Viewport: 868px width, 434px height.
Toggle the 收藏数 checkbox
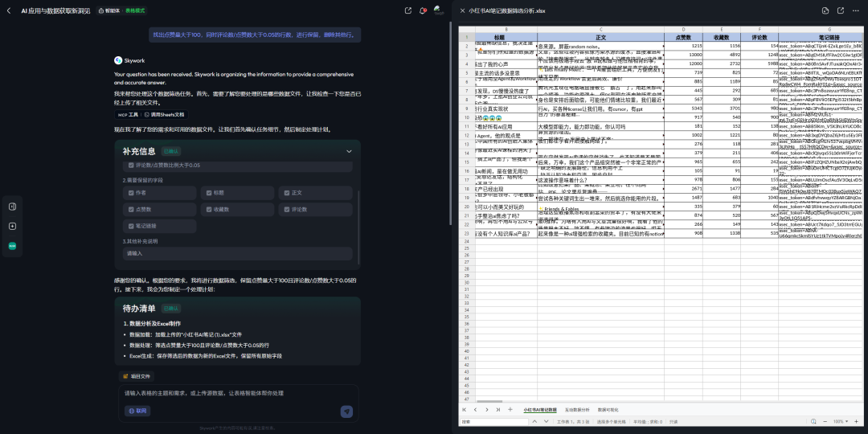click(x=209, y=209)
